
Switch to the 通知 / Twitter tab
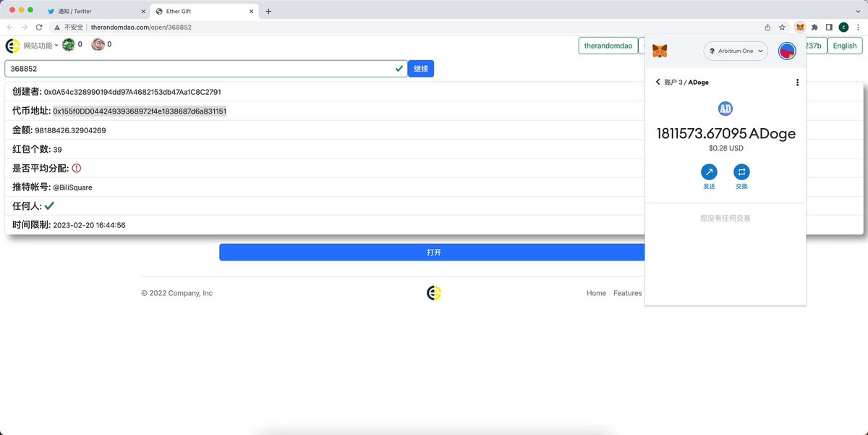pyautogui.click(x=97, y=11)
